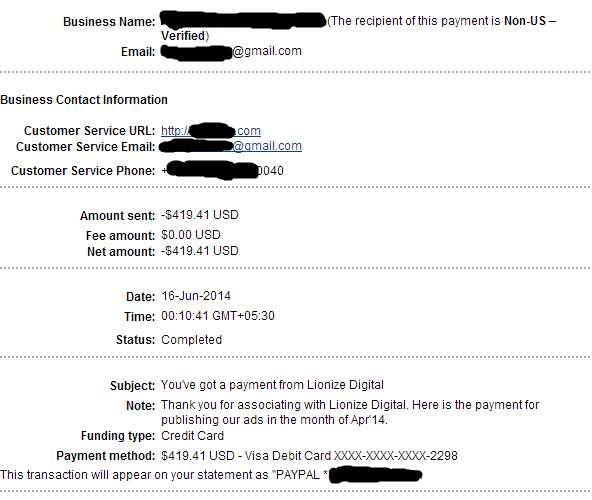The image size is (592, 500).
Task: Click the Status label
Action: 136,340
